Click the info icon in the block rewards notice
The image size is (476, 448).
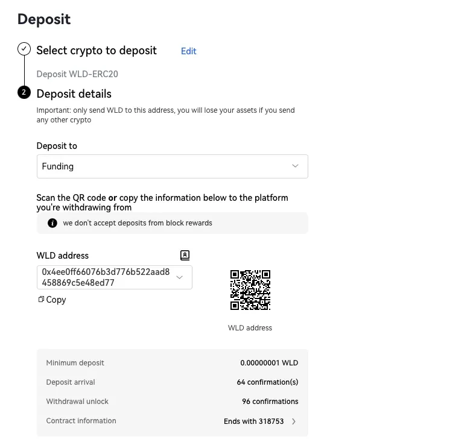coord(52,223)
